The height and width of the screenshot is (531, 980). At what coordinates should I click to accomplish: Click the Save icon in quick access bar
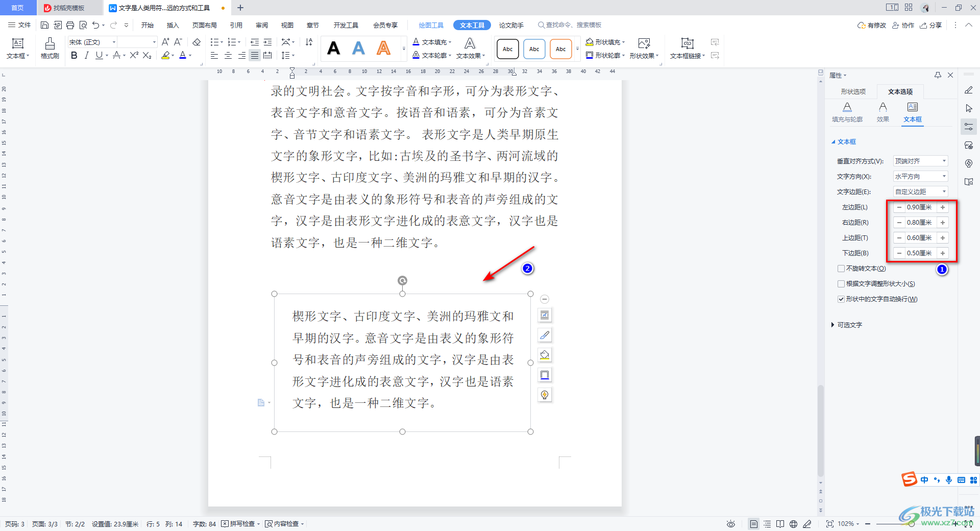pyautogui.click(x=44, y=25)
